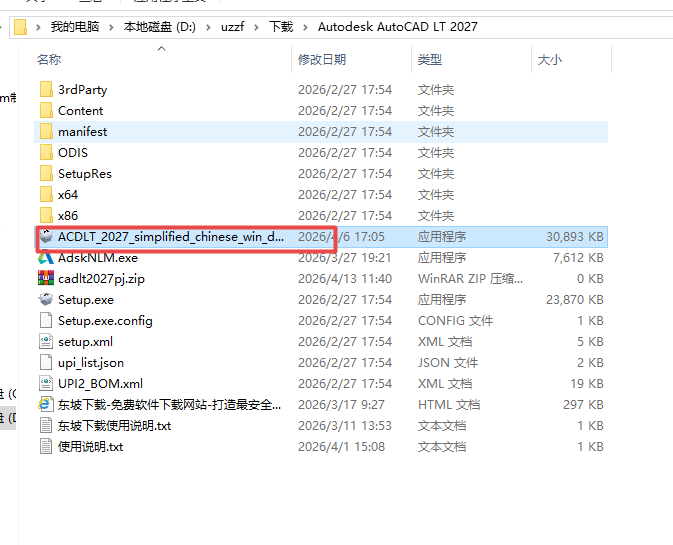This screenshot has height=545, width=673.
Task: Select the SetupRes folder icon
Action: pyautogui.click(x=46, y=174)
